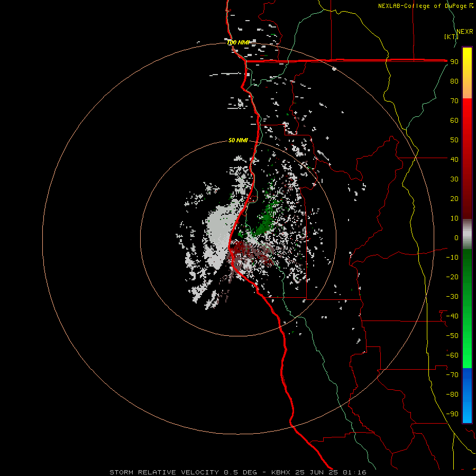Click the 0 value on the velocity scale
The height and width of the screenshot is (476, 476).
(x=456, y=237)
